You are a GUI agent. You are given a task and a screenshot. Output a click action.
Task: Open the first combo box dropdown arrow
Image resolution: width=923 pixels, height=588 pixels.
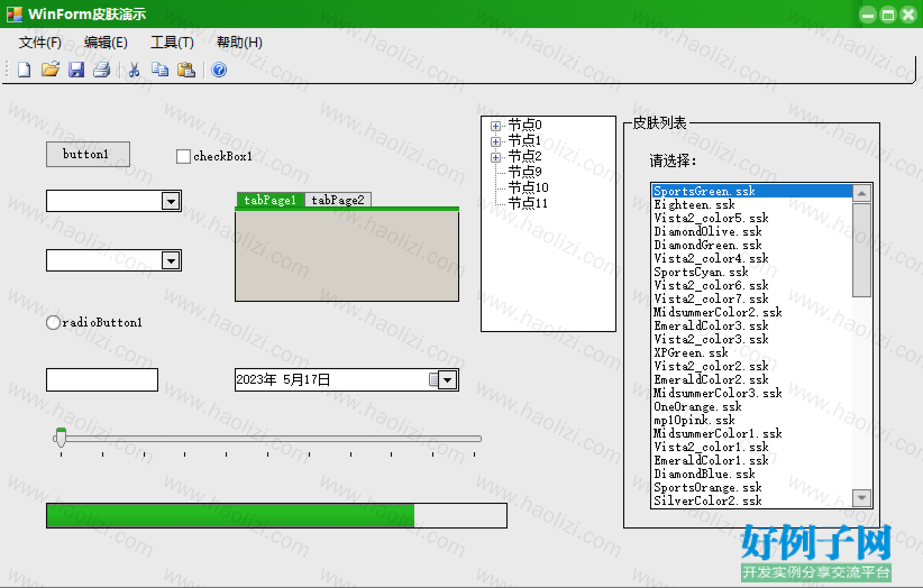tap(170, 201)
